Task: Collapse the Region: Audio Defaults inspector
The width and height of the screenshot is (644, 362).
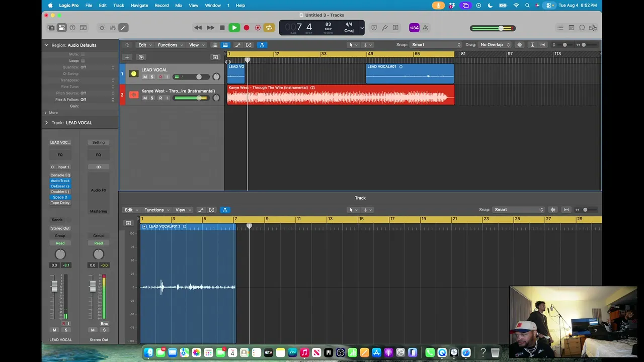Action: [x=46, y=45]
